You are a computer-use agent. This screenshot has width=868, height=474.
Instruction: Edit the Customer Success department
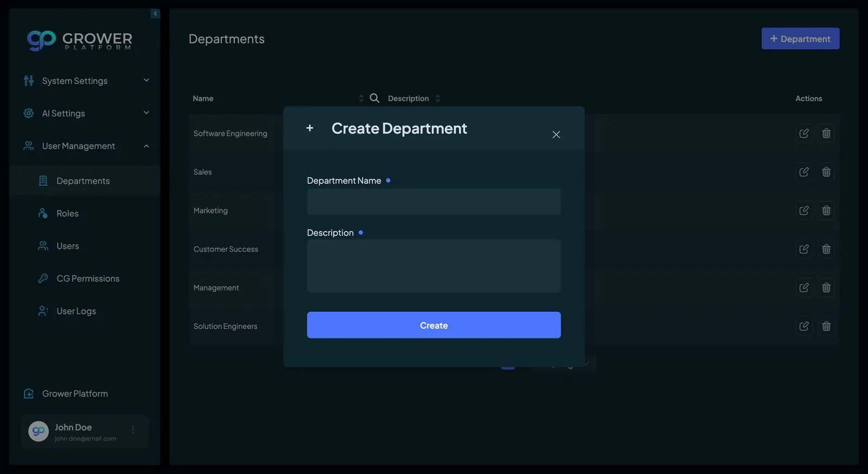[804, 249]
